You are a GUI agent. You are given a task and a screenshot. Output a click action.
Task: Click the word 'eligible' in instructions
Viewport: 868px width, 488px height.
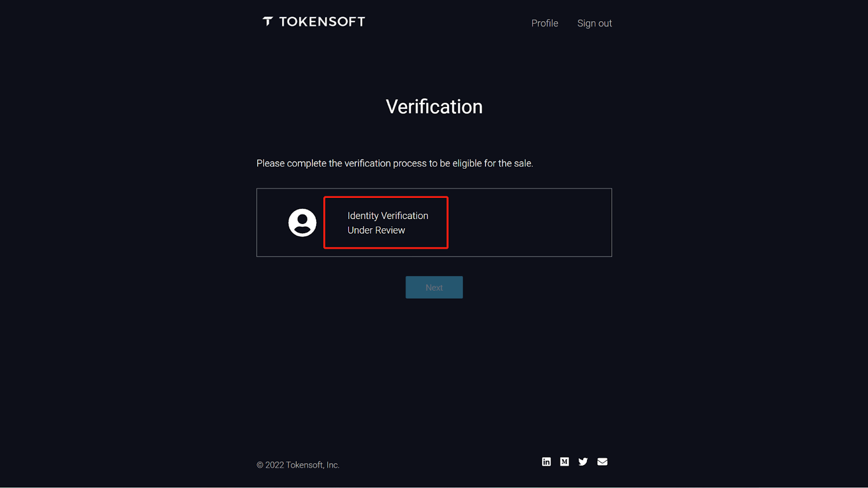click(467, 163)
